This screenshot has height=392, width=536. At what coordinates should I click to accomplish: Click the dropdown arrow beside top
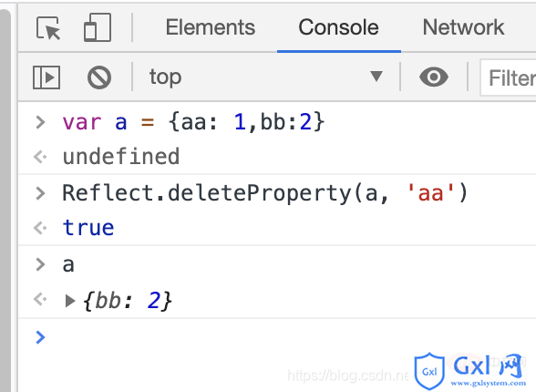coord(376,77)
